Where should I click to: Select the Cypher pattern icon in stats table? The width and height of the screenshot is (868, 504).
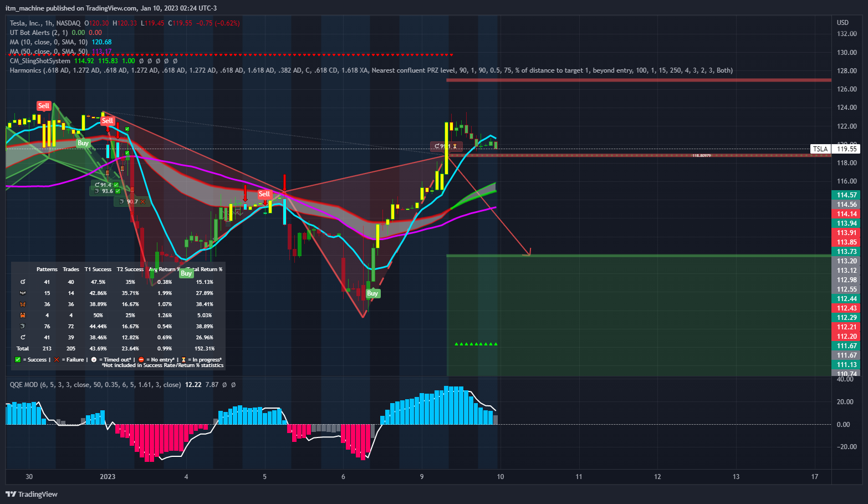(23, 337)
